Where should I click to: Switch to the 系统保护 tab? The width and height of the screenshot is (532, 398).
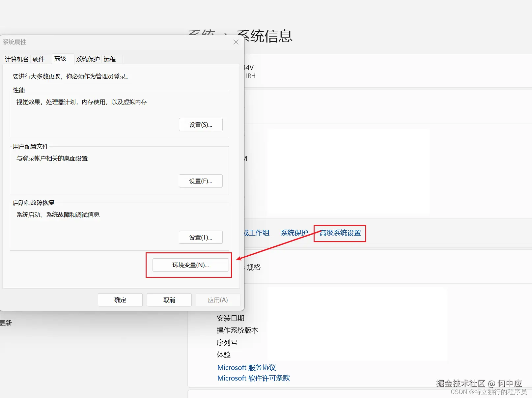[87, 59]
